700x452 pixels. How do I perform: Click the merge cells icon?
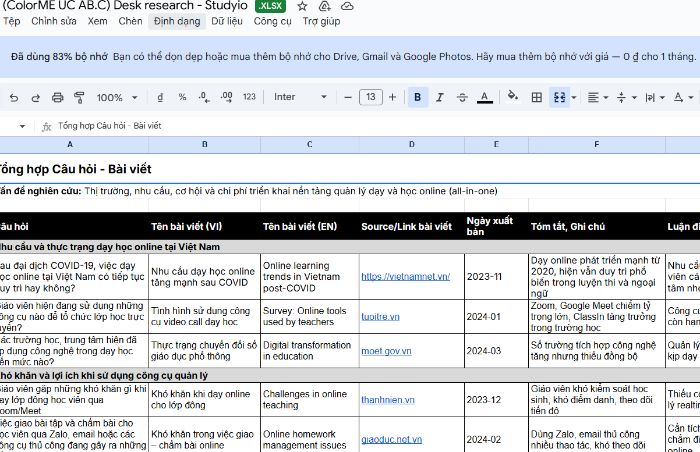(x=559, y=97)
